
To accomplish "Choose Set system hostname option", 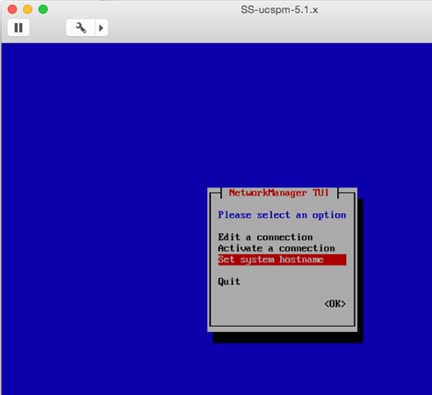I will [282, 260].
